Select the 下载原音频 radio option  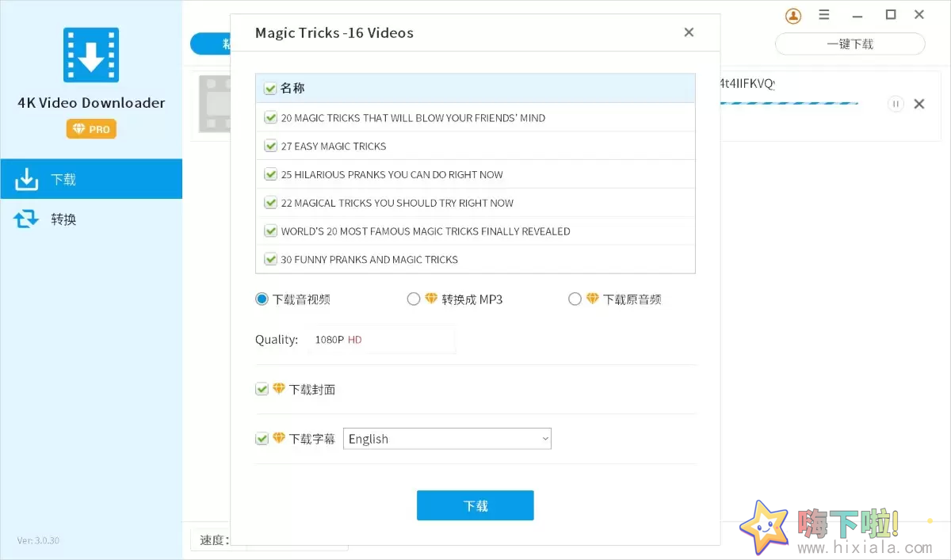click(575, 299)
